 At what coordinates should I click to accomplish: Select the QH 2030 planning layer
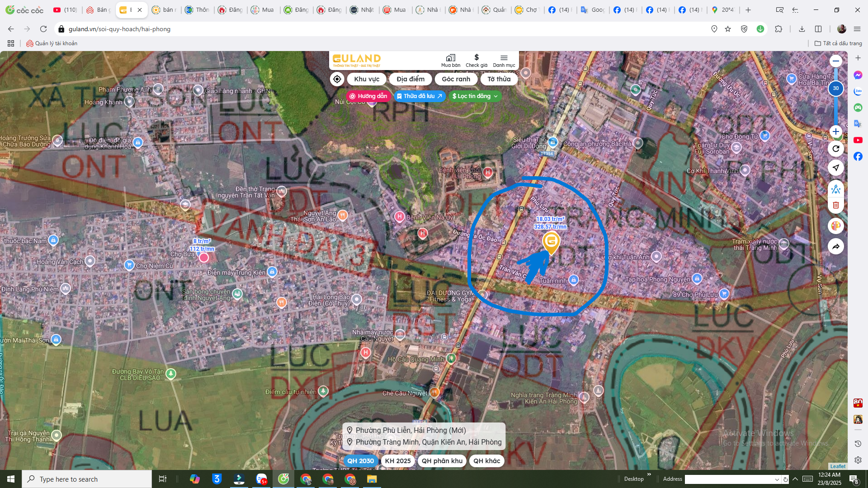coord(360,461)
